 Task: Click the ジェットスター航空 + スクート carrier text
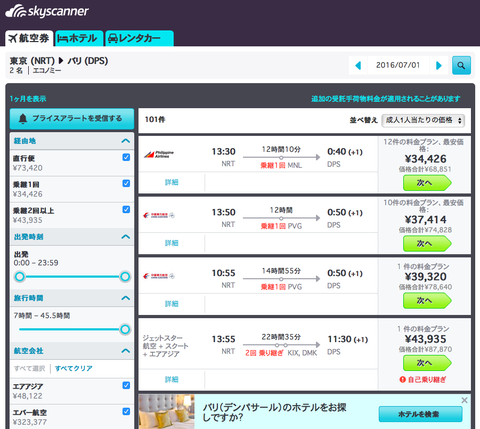tap(166, 346)
